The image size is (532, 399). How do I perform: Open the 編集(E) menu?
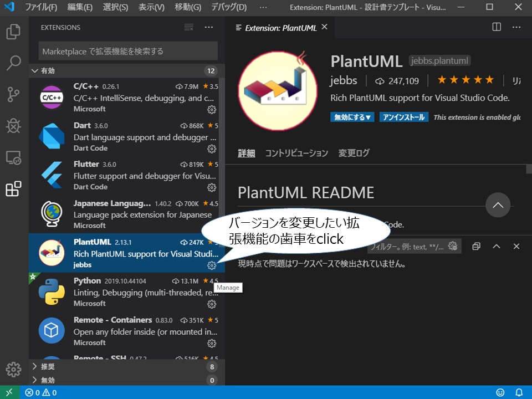(80, 7)
